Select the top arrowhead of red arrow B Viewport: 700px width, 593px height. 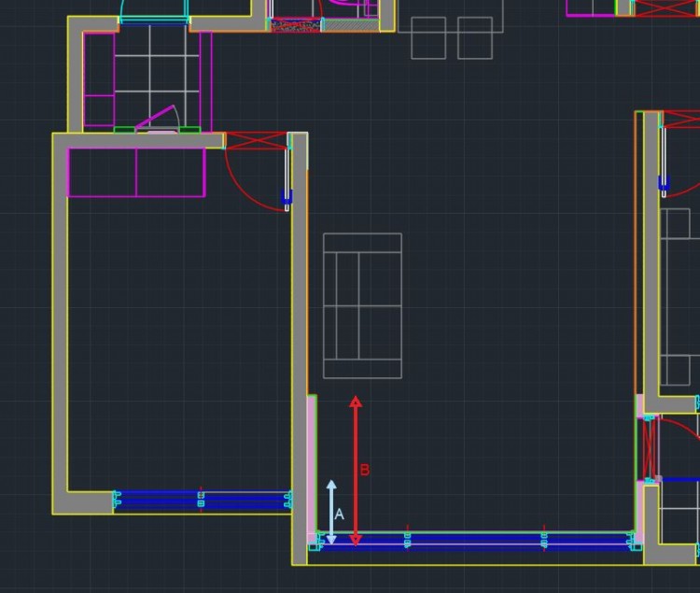click(356, 402)
